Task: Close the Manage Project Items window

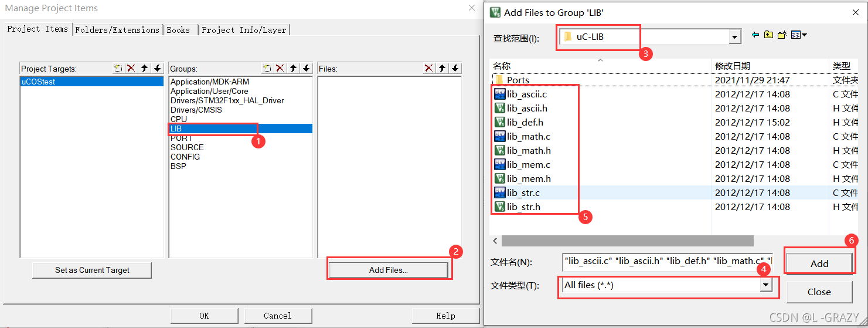Action: 472,8
